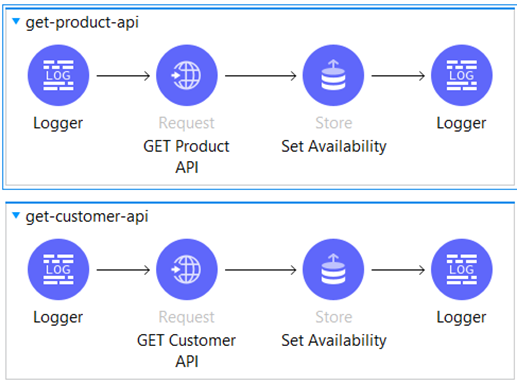Collapse the get-customer-api flow

tap(16, 216)
